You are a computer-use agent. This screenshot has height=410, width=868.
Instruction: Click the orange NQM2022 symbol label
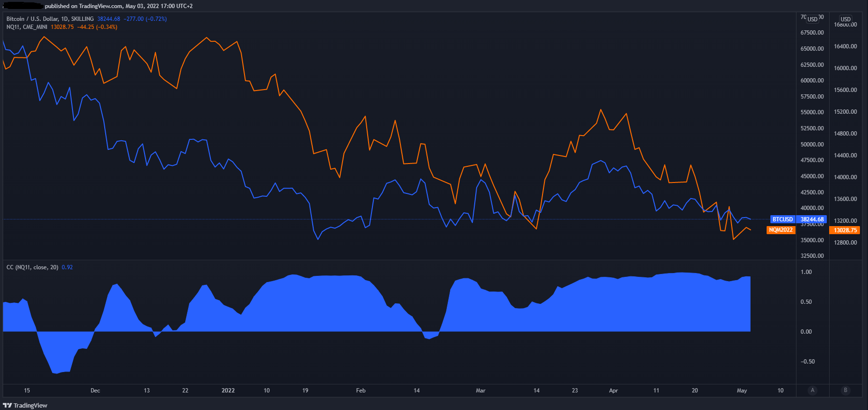(781, 230)
